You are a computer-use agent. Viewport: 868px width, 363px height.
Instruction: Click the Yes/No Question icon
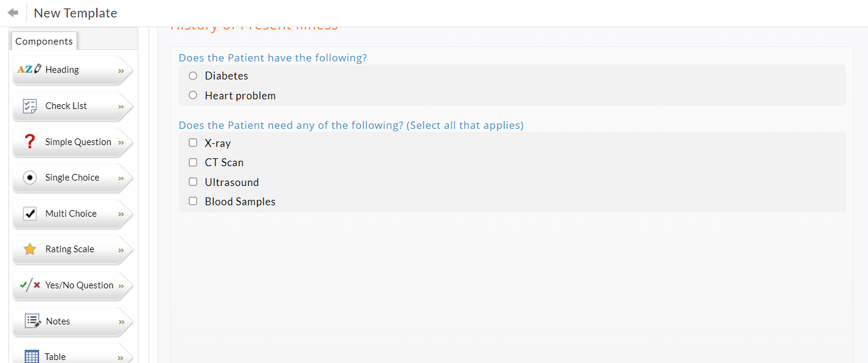click(x=29, y=285)
